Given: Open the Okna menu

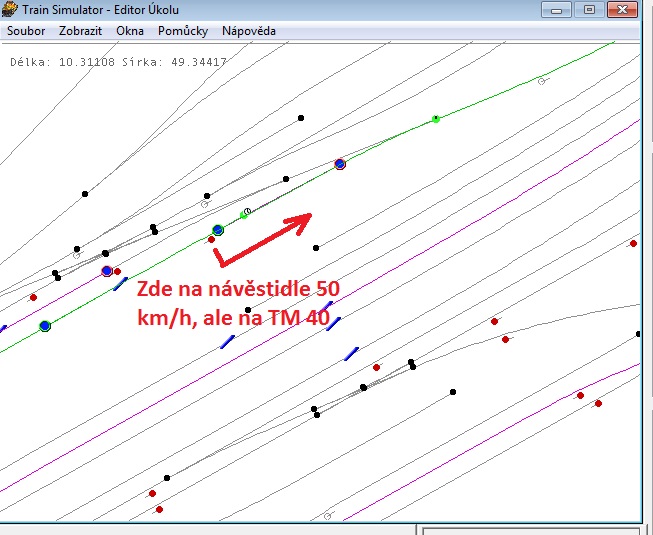Looking at the screenshot, I should click(130, 31).
